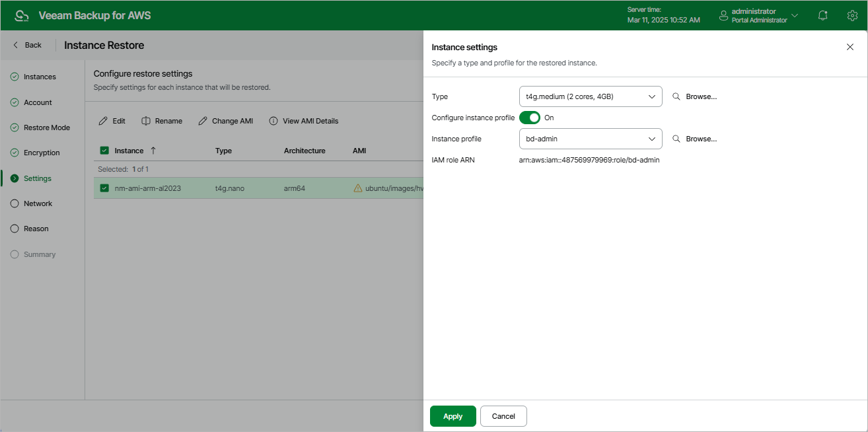Open the configuration gear in the top bar
The width and height of the screenshot is (868, 432).
tap(852, 15)
